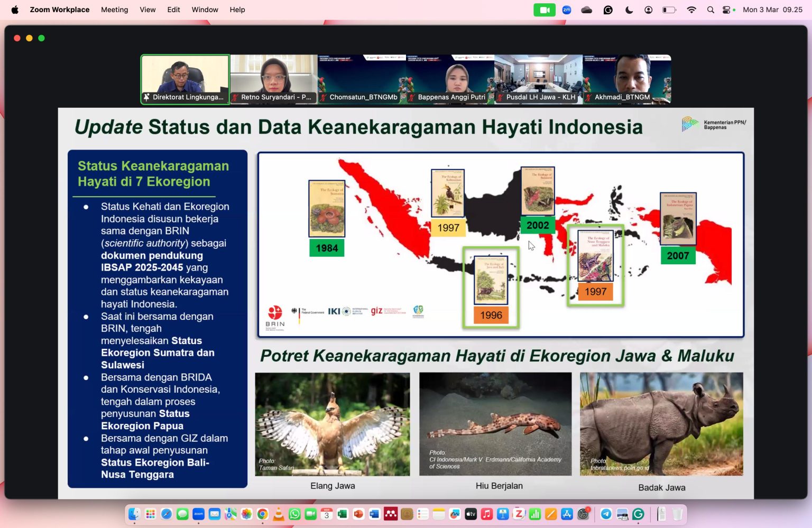The image size is (812, 528).
Task: Click the Wi-Fi status icon
Action: [x=691, y=10]
